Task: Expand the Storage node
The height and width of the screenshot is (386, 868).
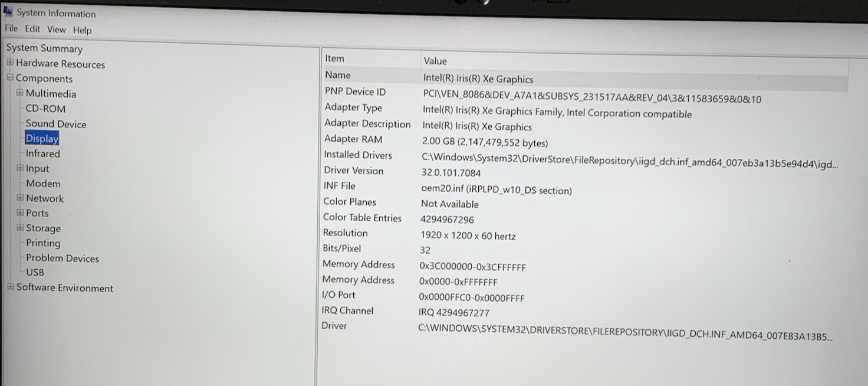Action: (20, 227)
